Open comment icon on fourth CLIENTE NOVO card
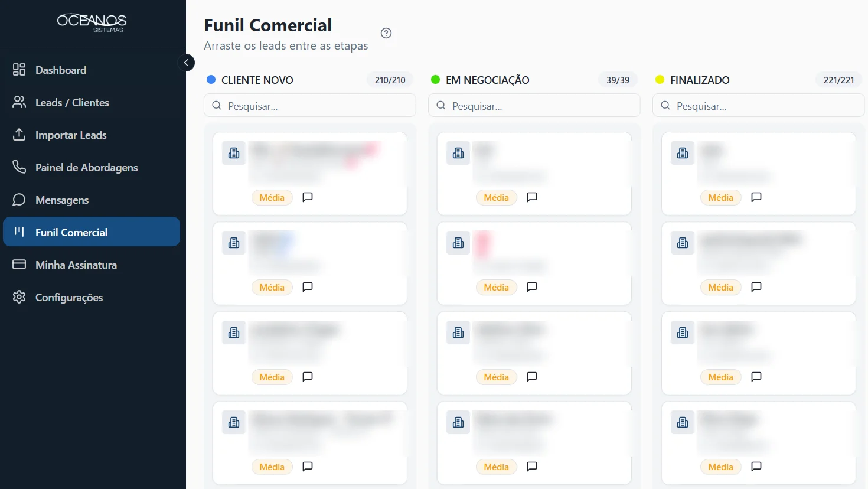Viewport: 868px width, 489px height. point(308,467)
